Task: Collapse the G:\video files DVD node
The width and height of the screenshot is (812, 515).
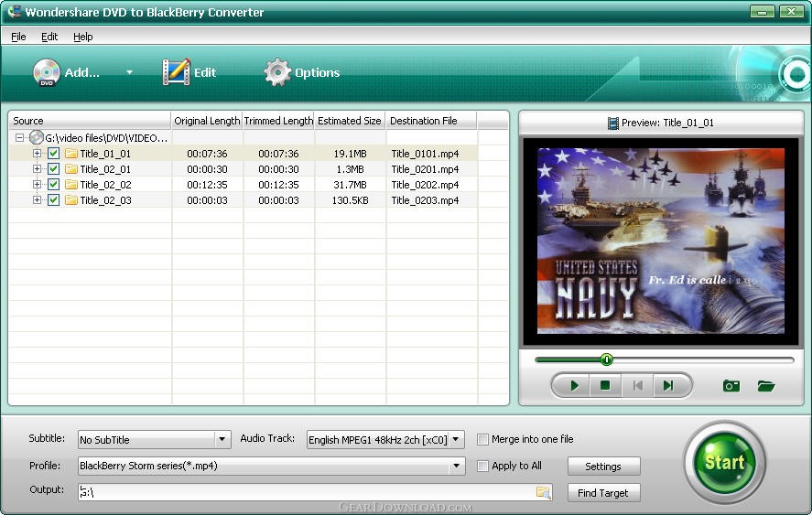Action: pos(19,138)
